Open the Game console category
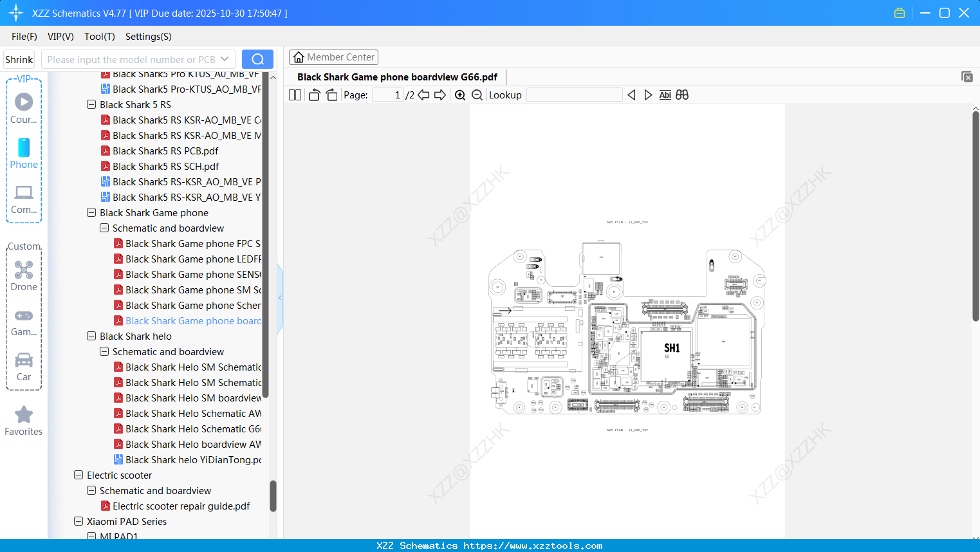The width and height of the screenshot is (980, 552). click(24, 322)
